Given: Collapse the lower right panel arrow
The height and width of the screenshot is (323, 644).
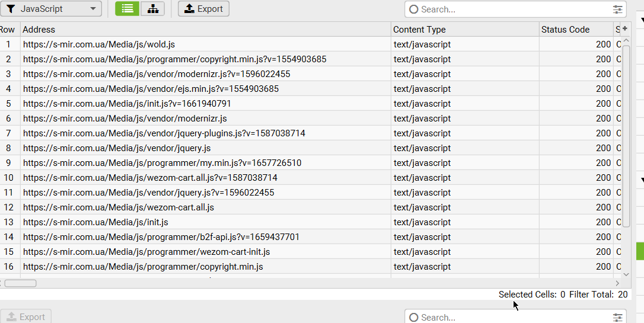Looking at the screenshot, I should point(642,180).
